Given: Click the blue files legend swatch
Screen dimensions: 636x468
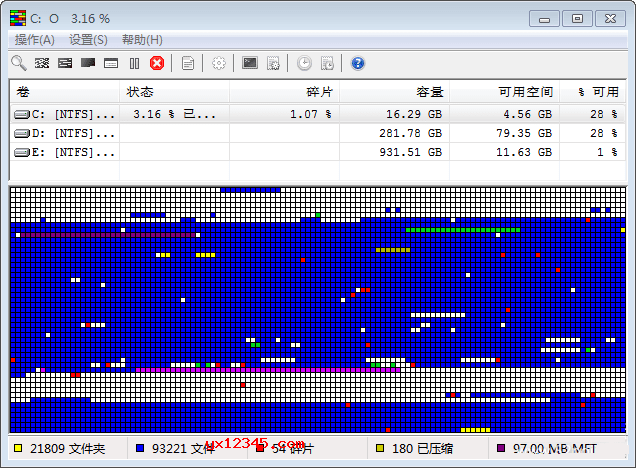Looking at the screenshot, I should pyautogui.click(x=140, y=448).
